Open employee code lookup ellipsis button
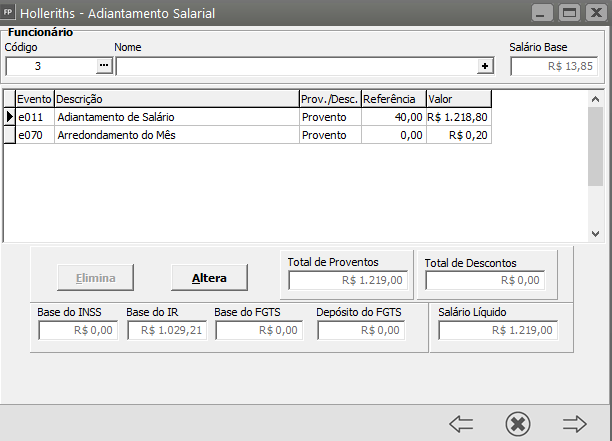The width and height of the screenshot is (612, 441). click(x=104, y=66)
